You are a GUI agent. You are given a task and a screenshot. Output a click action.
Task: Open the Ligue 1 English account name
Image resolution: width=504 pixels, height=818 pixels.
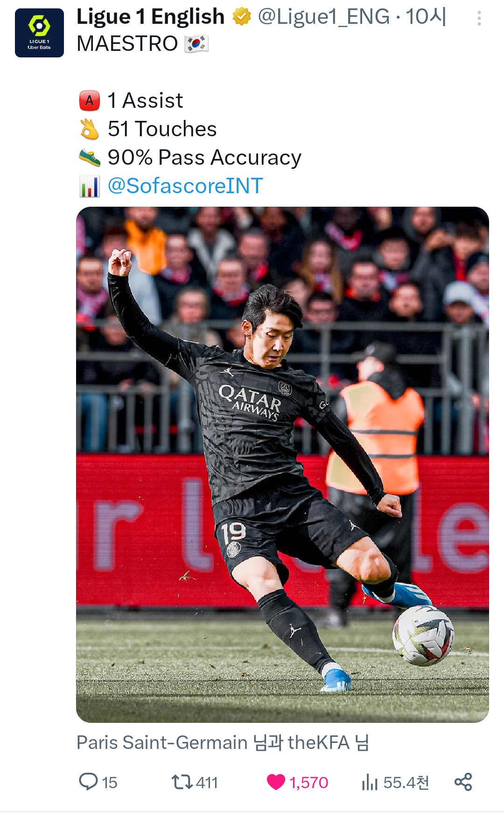[150, 17]
